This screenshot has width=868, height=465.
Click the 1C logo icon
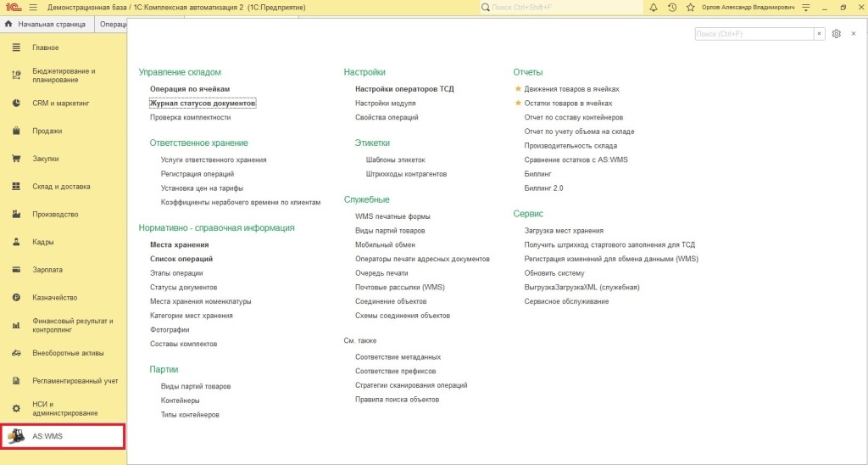(x=14, y=8)
